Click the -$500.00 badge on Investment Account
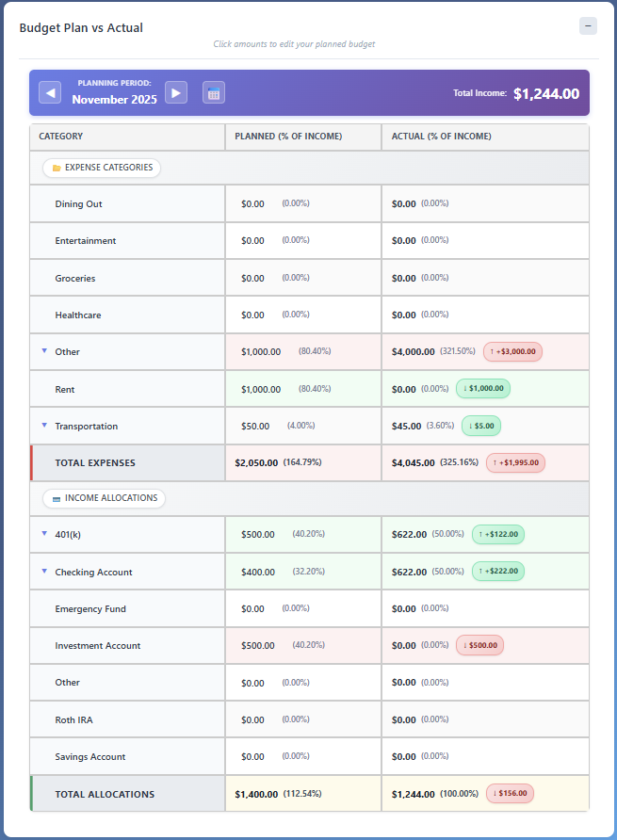This screenshot has height=840, width=617. [x=479, y=645]
